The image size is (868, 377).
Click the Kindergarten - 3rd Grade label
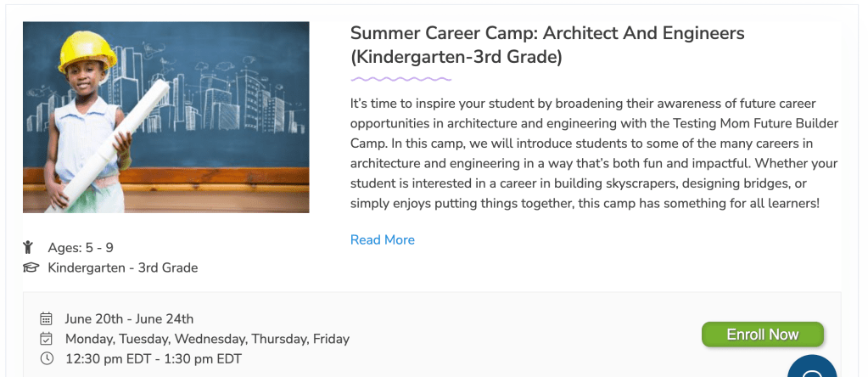pos(122,267)
